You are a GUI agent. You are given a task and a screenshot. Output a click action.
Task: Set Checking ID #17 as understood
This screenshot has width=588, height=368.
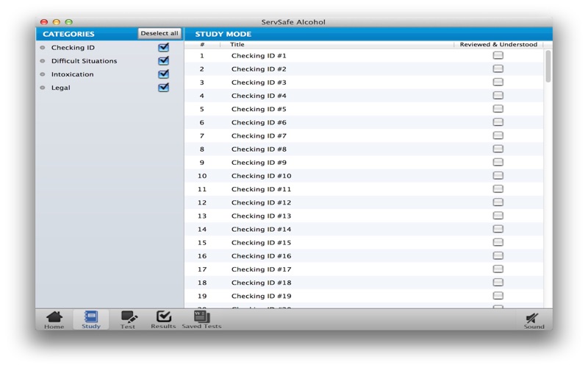pos(498,269)
